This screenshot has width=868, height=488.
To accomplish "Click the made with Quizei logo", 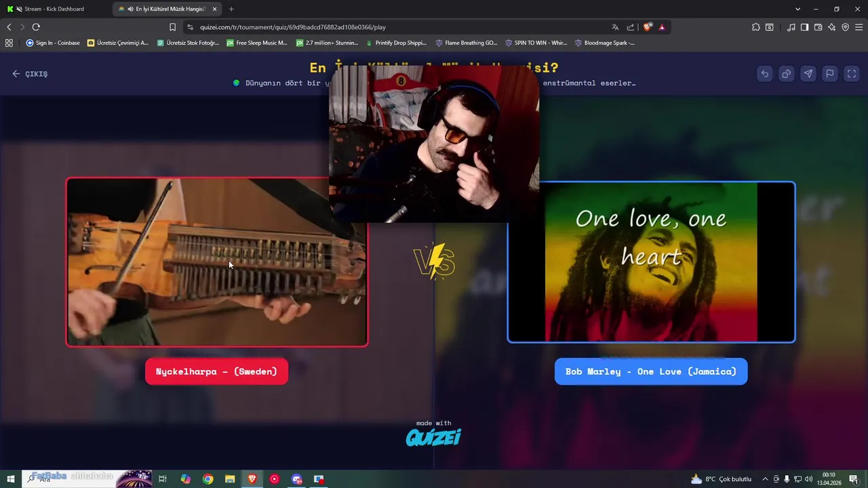I will click(x=433, y=433).
